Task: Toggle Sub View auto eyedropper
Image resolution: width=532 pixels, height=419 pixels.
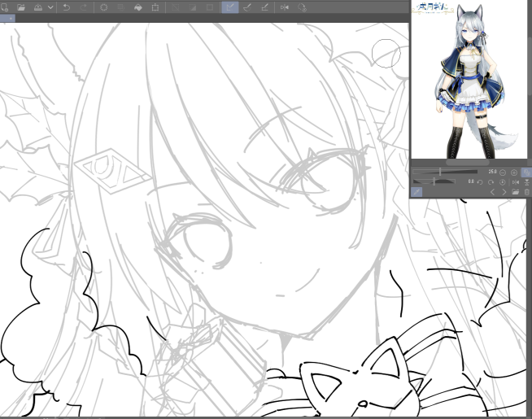Action: click(416, 192)
